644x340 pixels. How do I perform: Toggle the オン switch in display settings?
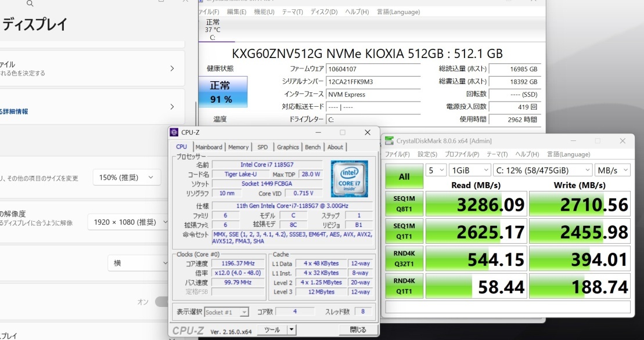162,302
